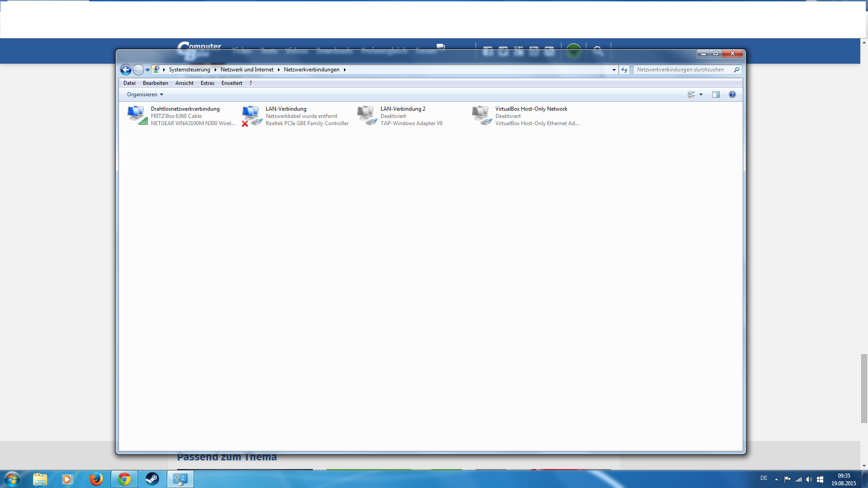Open the Extras menu

[207, 83]
